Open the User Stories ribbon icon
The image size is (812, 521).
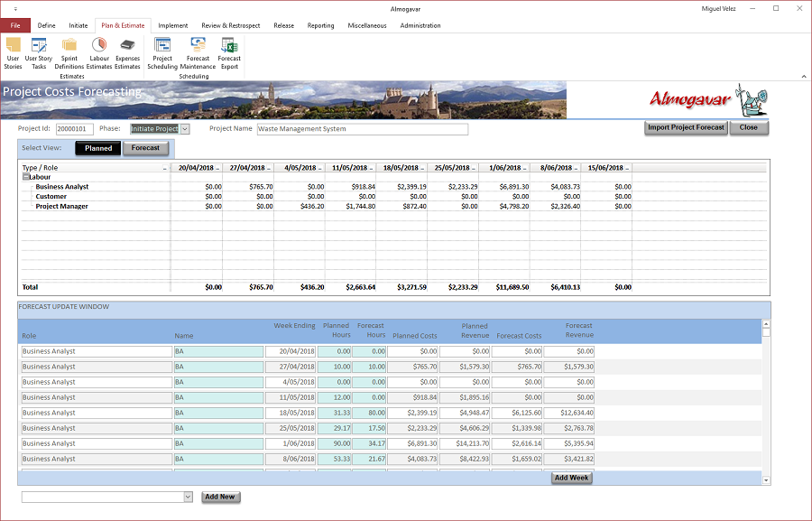coord(13,53)
